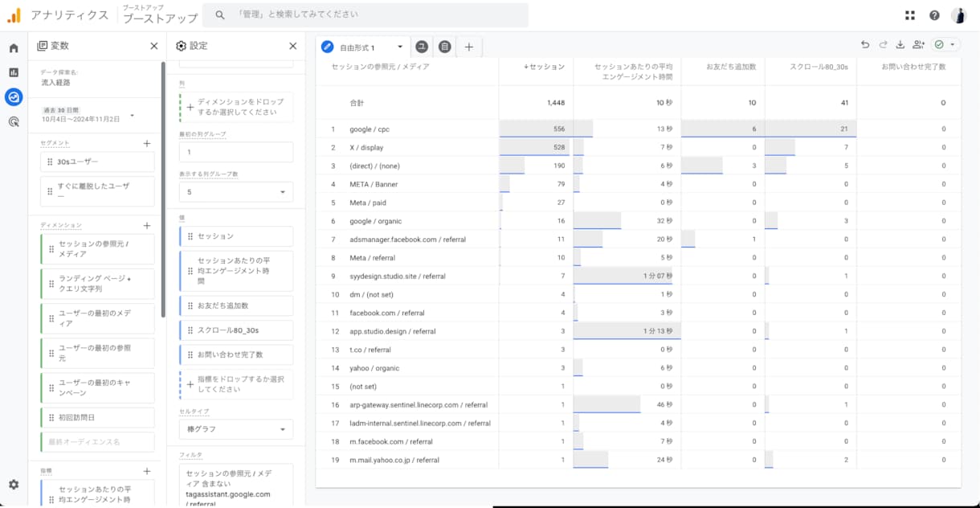The height and width of the screenshot is (508, 980).
Task: Open the Home icon in left sidebar
Action: 14,48
